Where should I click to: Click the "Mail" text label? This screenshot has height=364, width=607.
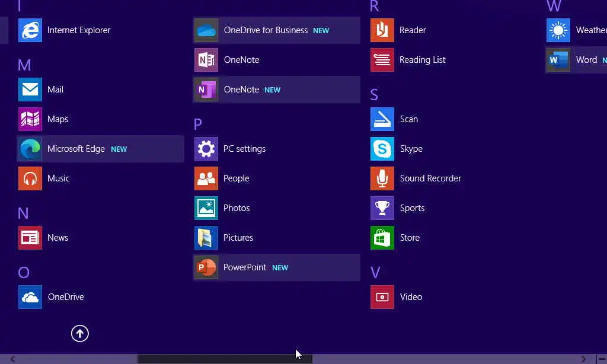pyautogui.click(x=55, y=90)
